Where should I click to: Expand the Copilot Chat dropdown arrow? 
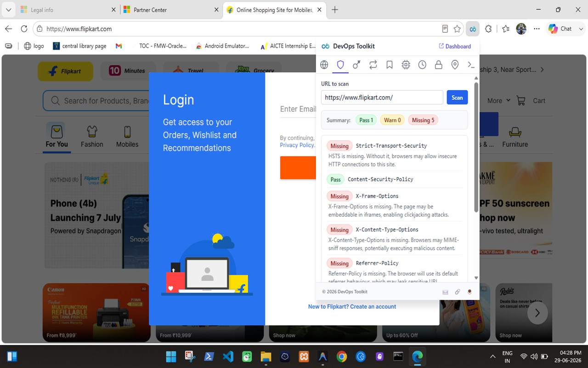point(581,29)
